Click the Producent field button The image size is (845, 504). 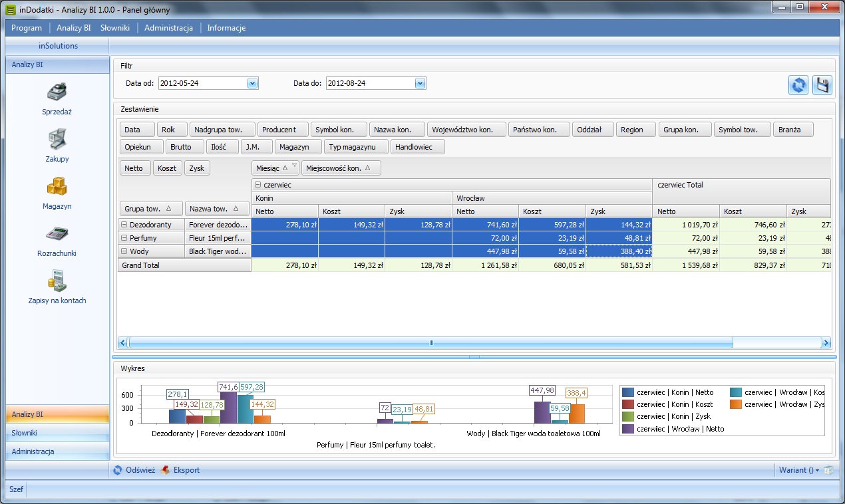click(283, 130)
